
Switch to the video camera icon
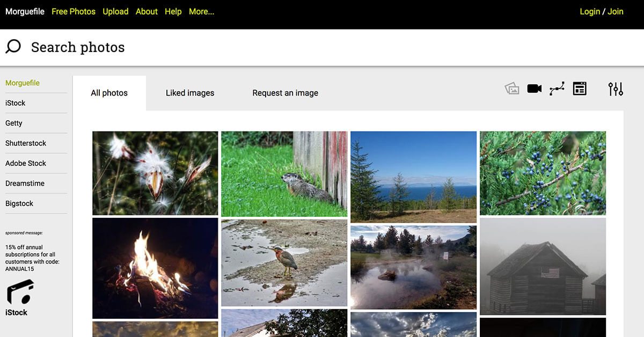click(x=535, y=89)
